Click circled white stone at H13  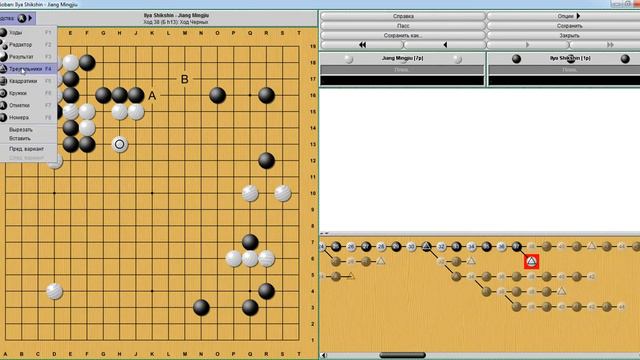(x=120, y=144)
